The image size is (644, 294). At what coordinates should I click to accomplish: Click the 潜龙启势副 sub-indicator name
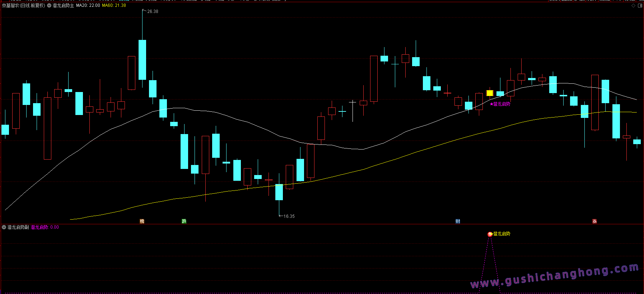click(x=18, y=227)
